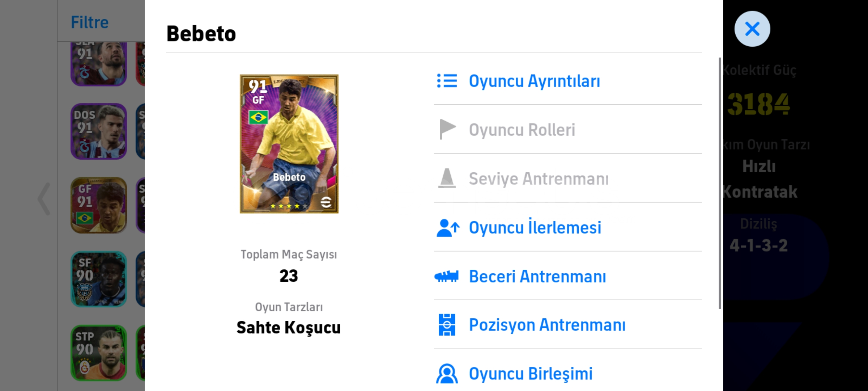Open Beceri Antrenmanı option
The width and height of the screenshot is (868, 391).
[x=537, y=277]
